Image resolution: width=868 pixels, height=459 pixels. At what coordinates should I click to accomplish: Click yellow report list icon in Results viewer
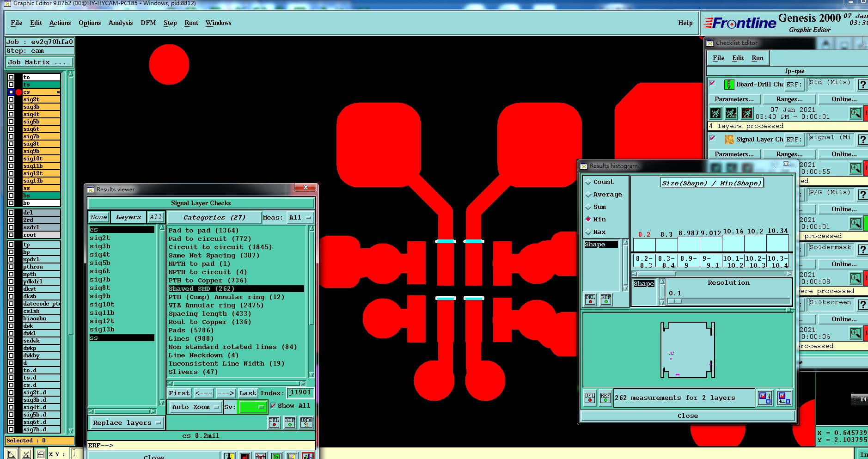point(292,456)
